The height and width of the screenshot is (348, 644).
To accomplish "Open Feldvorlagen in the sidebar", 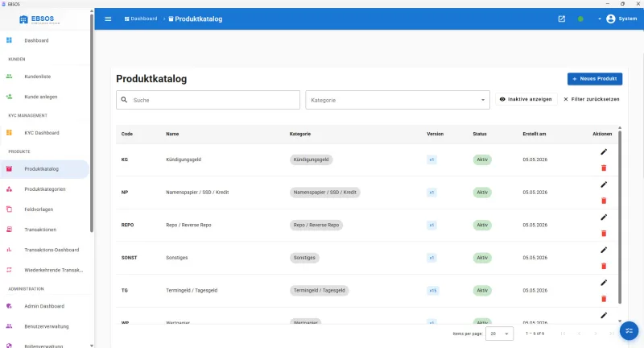I will tap(44, 209).
